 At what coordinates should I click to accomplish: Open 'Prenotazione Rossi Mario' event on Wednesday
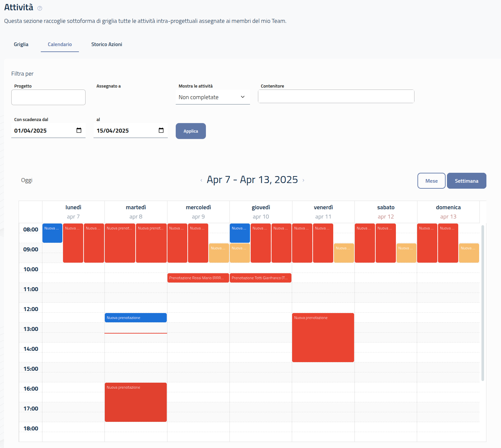(198, 278)
